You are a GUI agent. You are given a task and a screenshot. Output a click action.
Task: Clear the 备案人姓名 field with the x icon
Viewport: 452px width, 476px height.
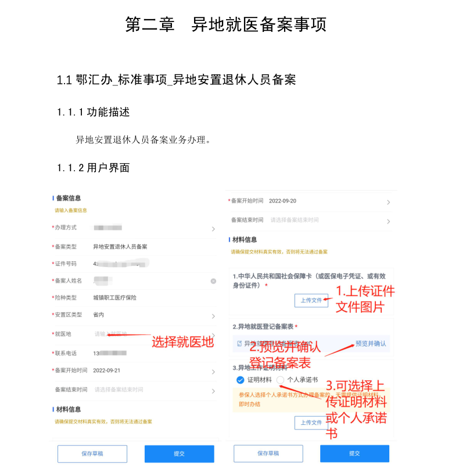213,281
